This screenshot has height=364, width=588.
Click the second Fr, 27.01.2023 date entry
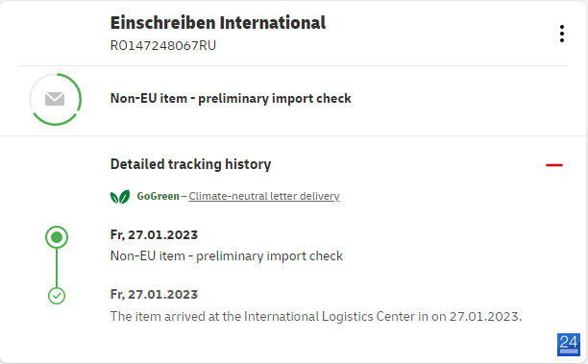pyautogui.click(x=154, y=294)
